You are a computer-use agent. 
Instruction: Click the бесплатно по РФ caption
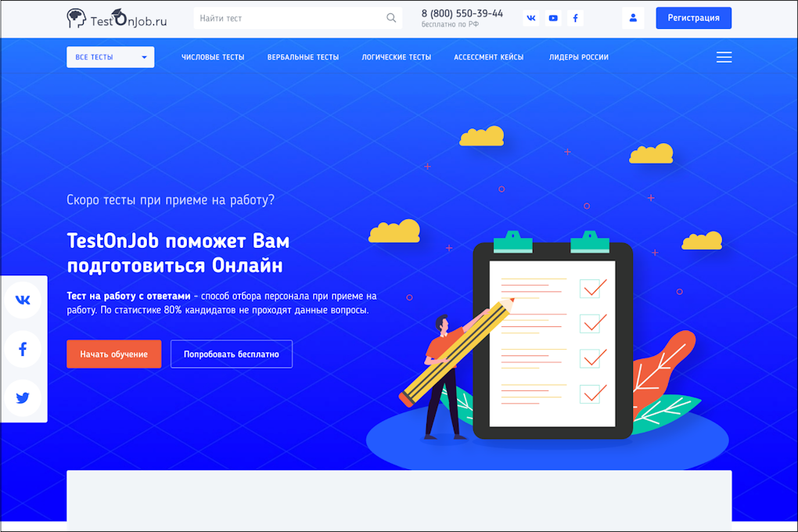tap(450, 24)
